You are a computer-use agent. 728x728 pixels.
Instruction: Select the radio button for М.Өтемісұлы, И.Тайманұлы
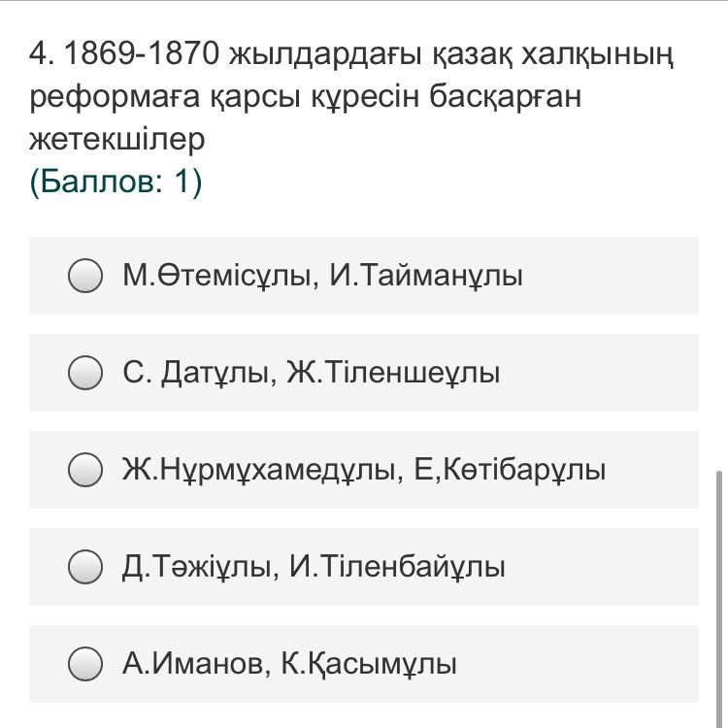[x=85, y=276]
